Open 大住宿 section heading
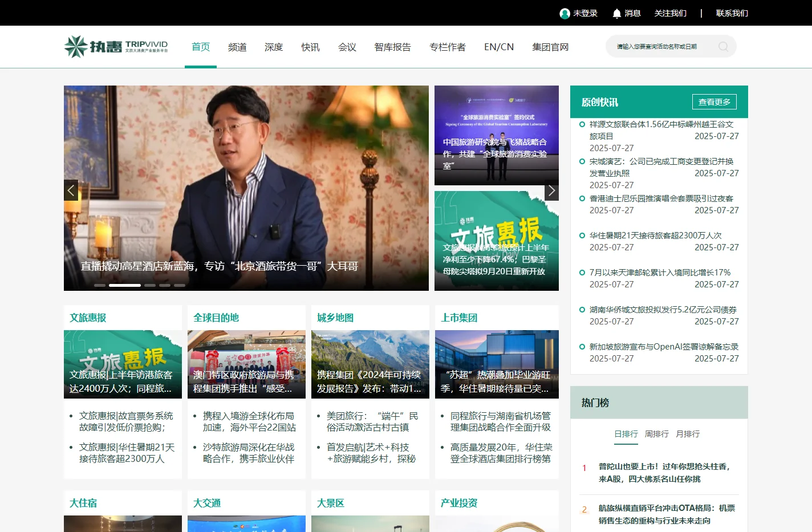Viewport: 812px width, 532px height. [83, 503]
